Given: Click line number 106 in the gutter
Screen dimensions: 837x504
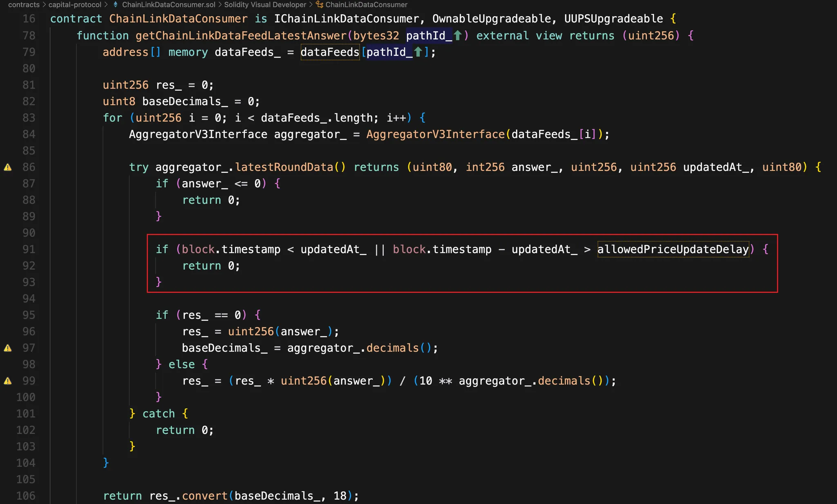Looking at the screenshot, I should coord(26,496).
